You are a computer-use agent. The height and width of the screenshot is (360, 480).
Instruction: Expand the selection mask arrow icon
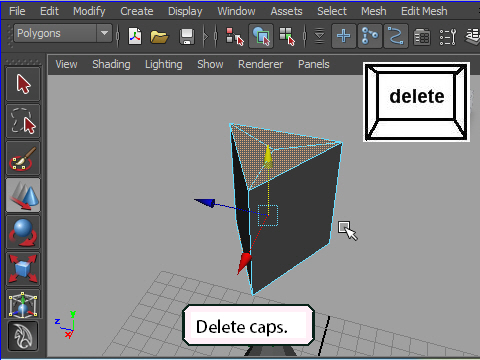point(319,36)
